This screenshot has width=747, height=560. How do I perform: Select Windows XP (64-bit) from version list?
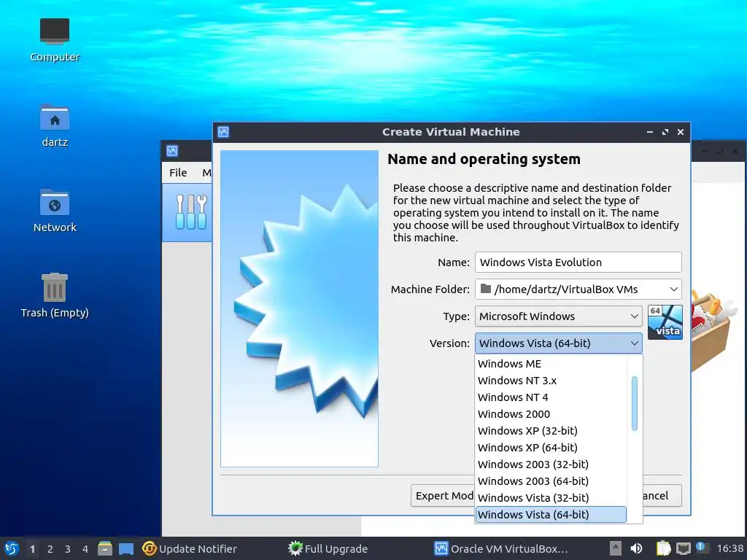551,447
